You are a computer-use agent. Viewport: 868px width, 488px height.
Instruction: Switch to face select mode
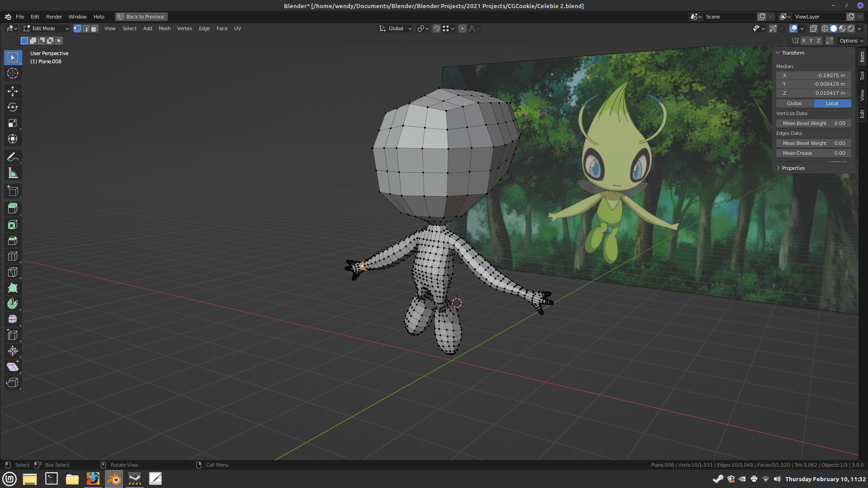point(94,28)
